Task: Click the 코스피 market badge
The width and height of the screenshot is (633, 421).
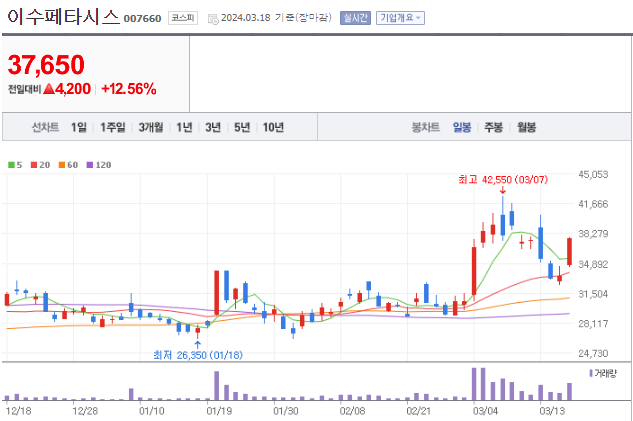Action: click(x=183, y=18)
